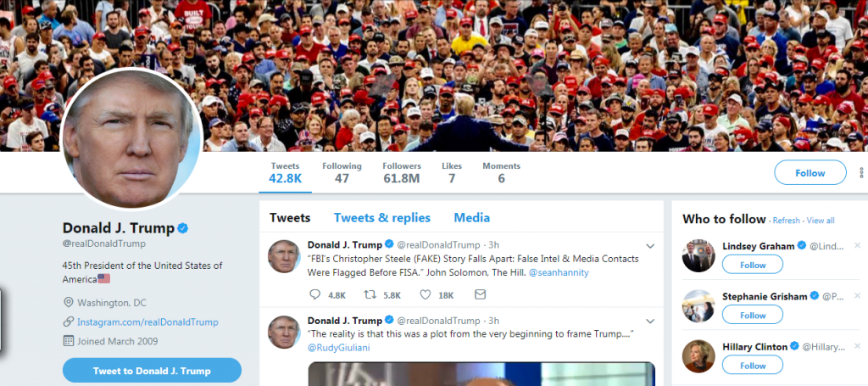868x386 pixels.
Task: Follow Hillary Clinton from suggestions
Action: coord(753,366)
